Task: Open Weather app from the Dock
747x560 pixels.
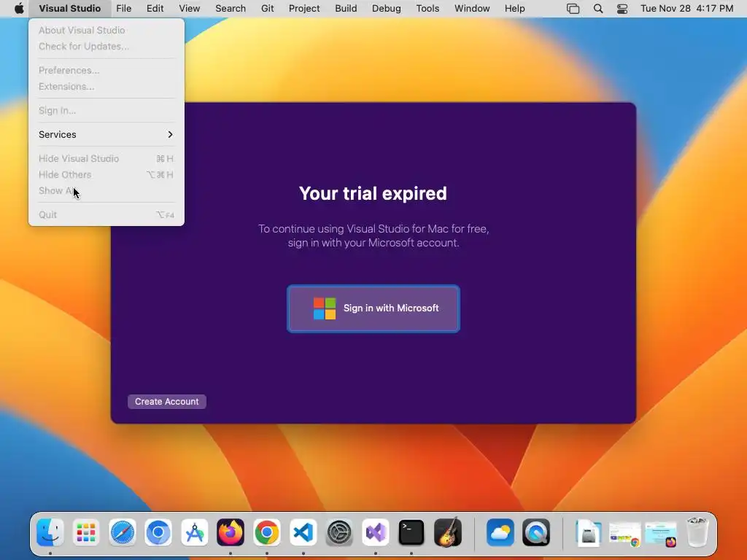Action: (x=500, y=532)
